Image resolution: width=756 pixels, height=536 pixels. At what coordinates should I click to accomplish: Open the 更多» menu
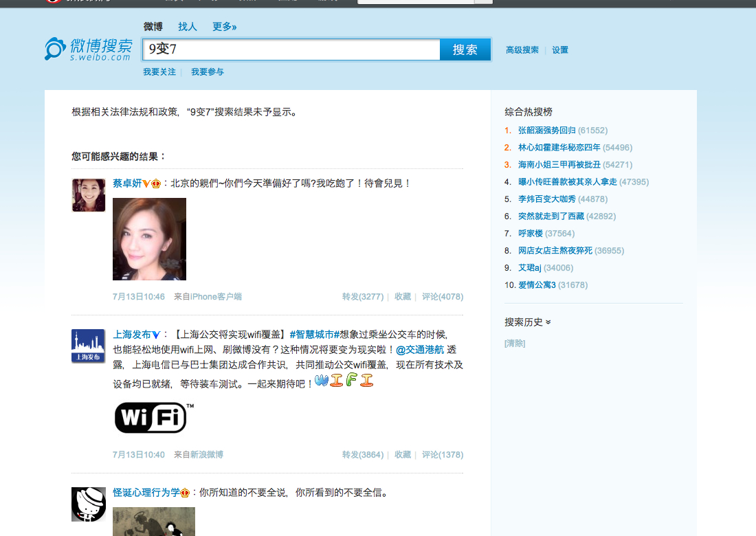(225, 27)
